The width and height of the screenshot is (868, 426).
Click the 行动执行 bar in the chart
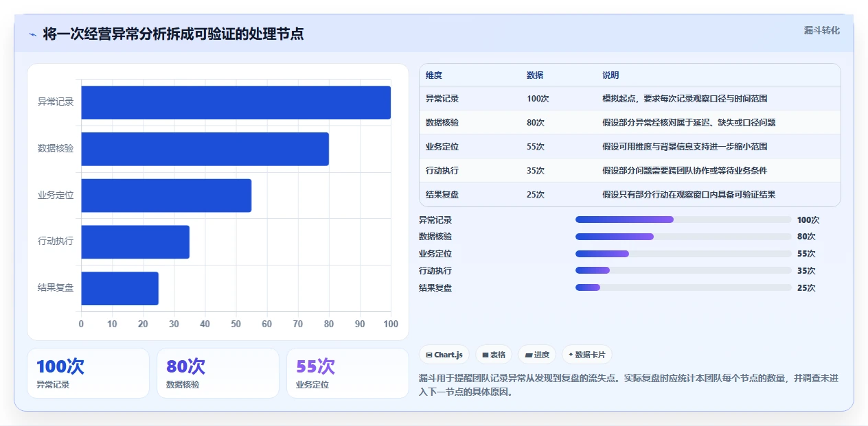click(135, 241)
